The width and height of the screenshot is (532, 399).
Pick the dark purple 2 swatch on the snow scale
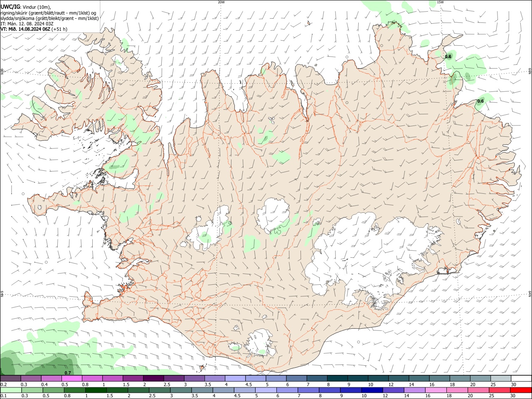(x=153, y=378)
